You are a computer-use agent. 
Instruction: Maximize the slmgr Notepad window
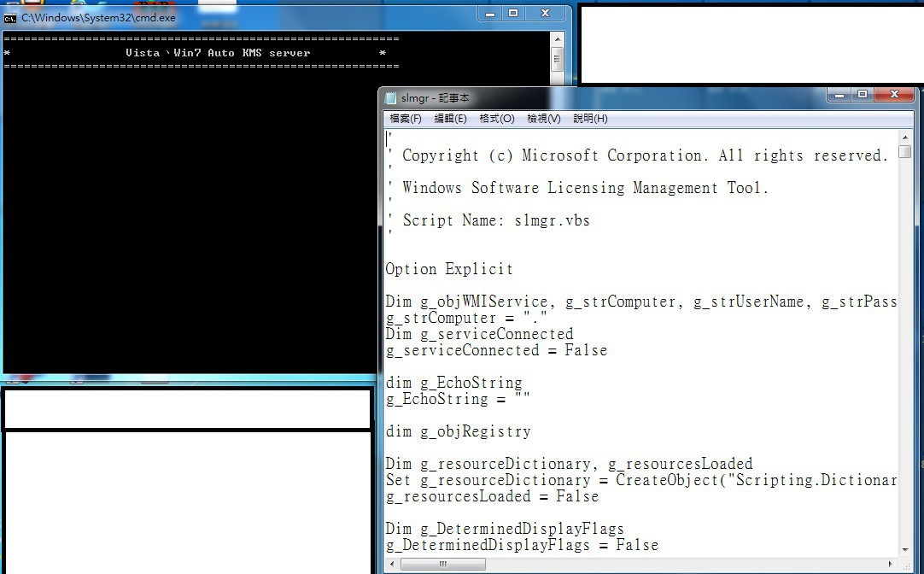pos(863,95)
